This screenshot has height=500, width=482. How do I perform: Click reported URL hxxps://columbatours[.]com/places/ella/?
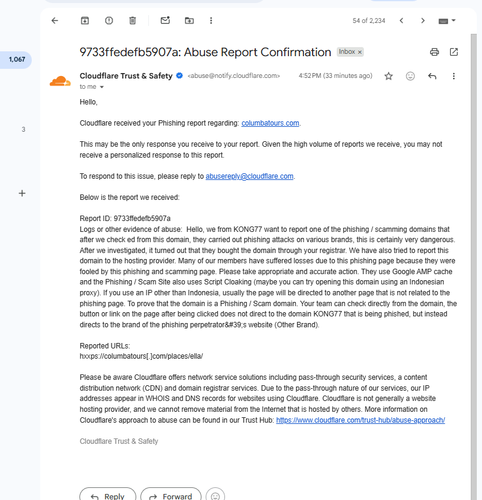[141, 356]
